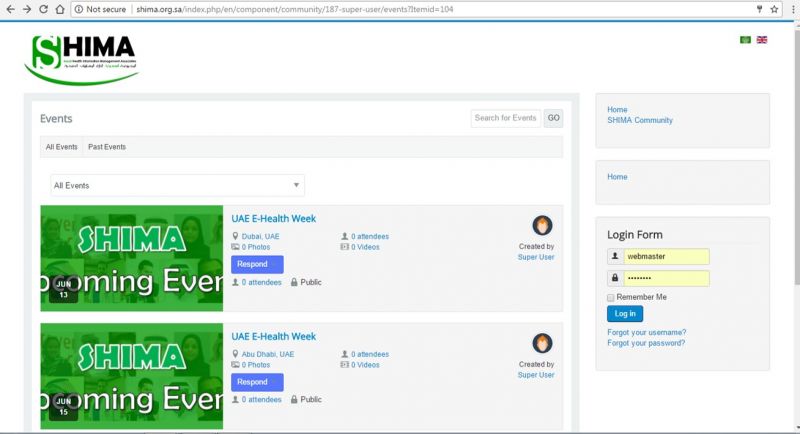Open Dubai event banner thumbnail
Viewport: 800px width, 434px height.
click(132, 258)
